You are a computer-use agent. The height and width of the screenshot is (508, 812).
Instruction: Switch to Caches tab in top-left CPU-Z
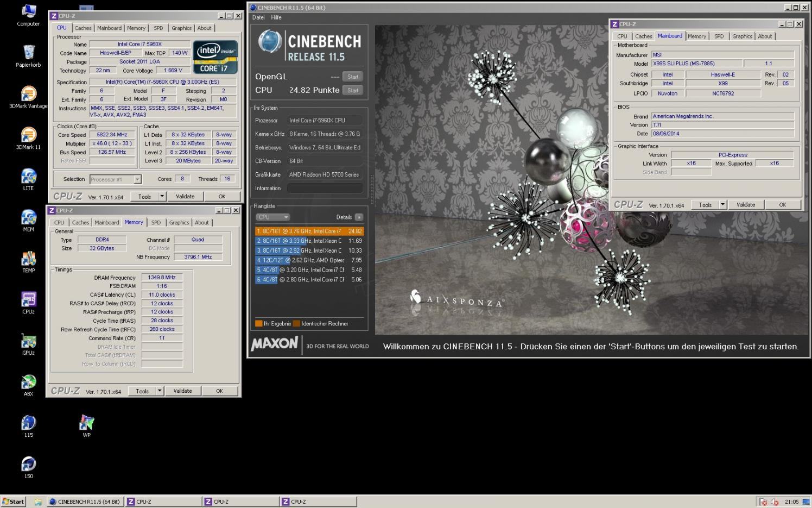[83, 28]
